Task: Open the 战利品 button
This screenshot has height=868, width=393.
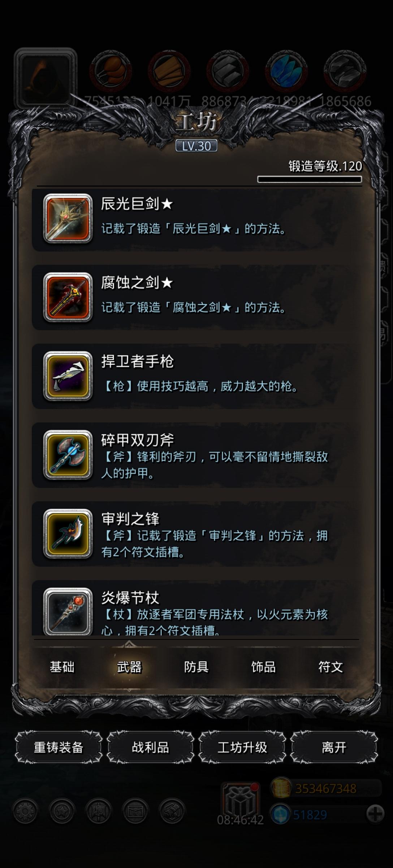Action: pyautogui.click(x=150, y=747)
